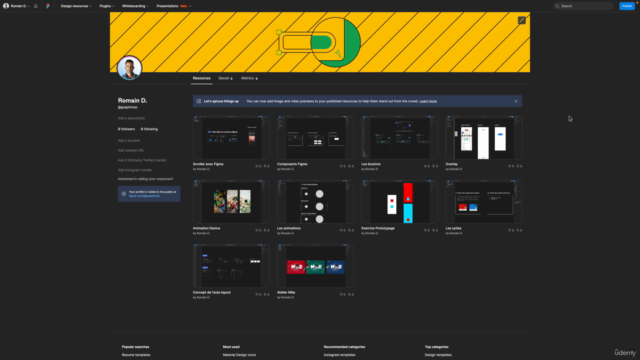Viewport: 640px width, 360px height.
Task: Open the notifications bell
Action: tap(36, 6)
